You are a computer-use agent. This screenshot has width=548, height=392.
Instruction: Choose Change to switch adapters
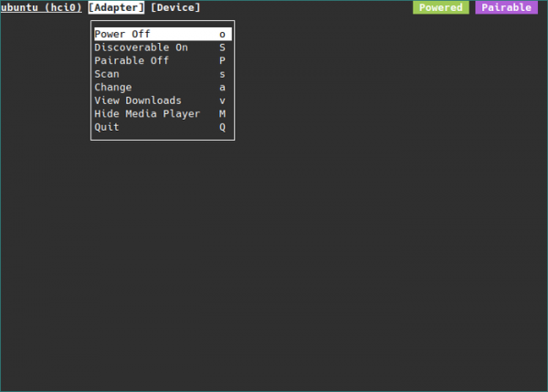113,87
